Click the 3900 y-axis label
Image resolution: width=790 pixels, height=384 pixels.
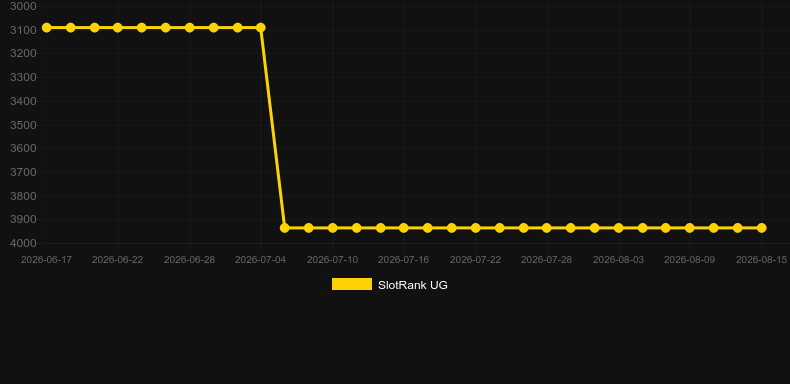click(x=23, y=220)
